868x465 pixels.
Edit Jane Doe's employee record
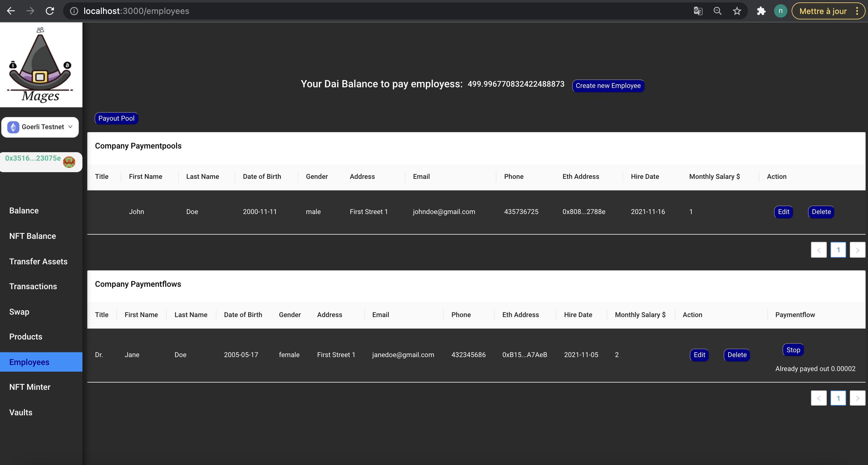click(x=699, y=355)
